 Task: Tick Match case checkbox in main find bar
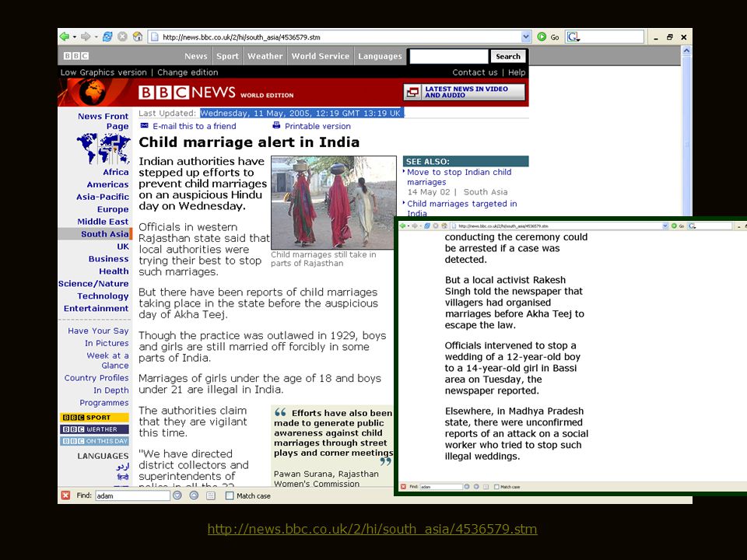pos(229,495)
